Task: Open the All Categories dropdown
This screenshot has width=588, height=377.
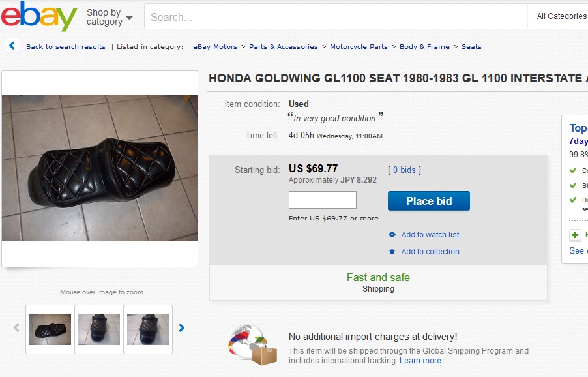Action: [x=561, y=16]
